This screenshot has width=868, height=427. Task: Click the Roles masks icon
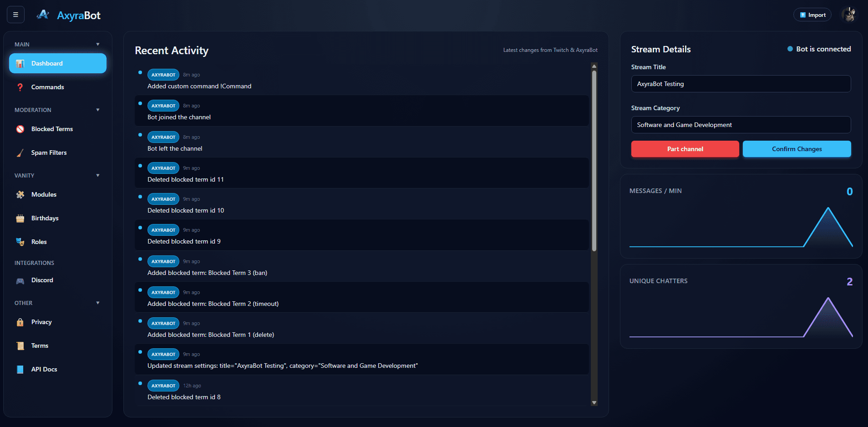(20, 242)
